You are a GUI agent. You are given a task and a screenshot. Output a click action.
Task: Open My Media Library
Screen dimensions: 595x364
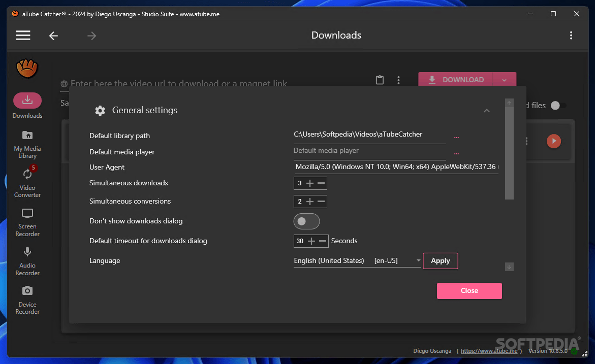click(x=27, y=145)
